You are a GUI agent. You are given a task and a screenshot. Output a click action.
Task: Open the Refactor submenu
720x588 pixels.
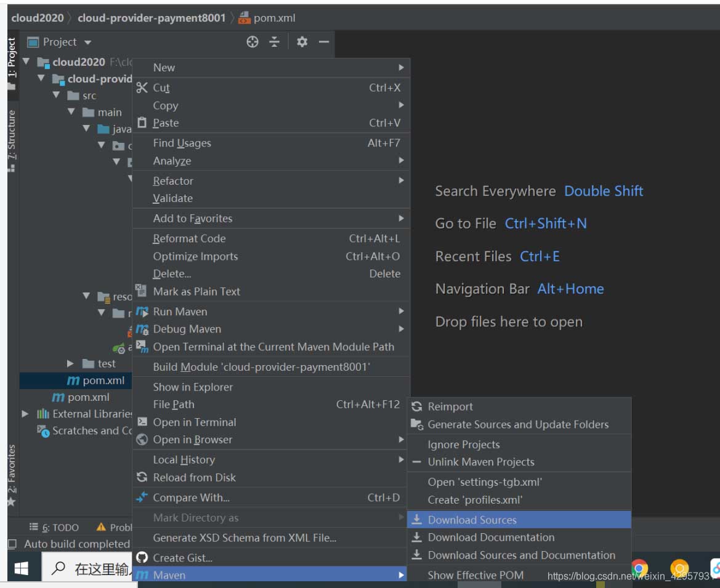(271, 181)
